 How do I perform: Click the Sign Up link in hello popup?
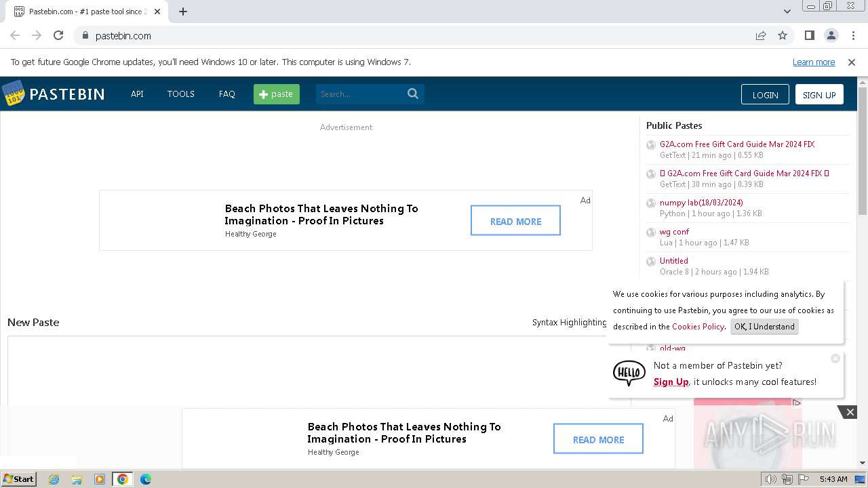tap(671, 382)
